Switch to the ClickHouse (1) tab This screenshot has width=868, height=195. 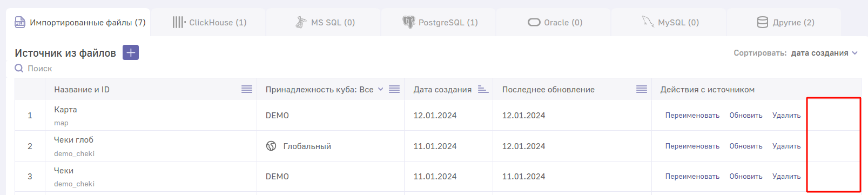208,22
